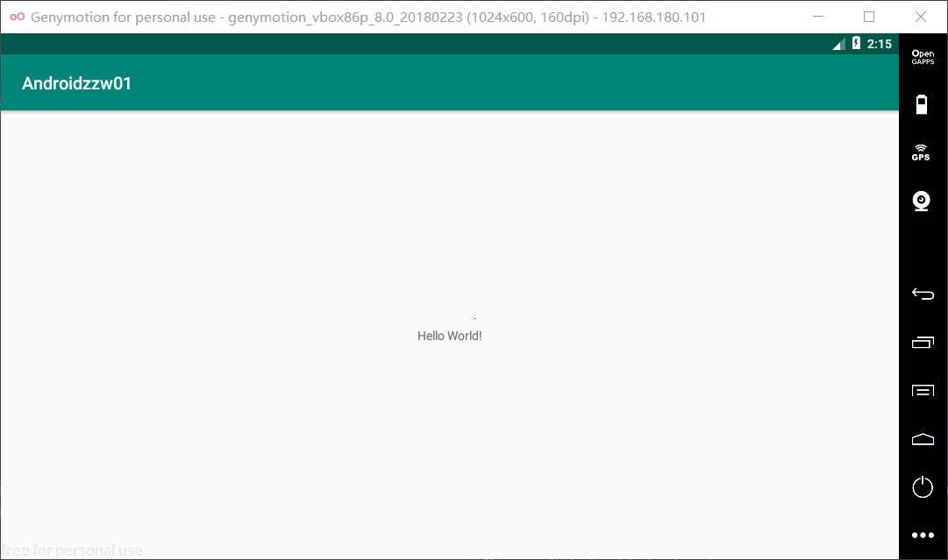Open the Open GApps installer
This screenshot has height=560, width=948.
pyautogui.click(x=923, y=57)
